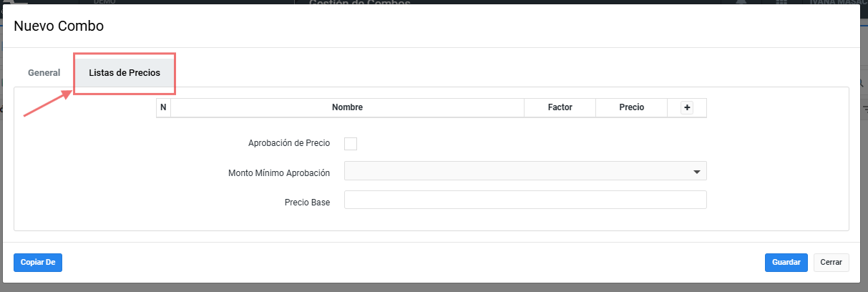Viewport: 868px width, 292px height.
Task: Click the Precio column header
Action: pyautogui.click(x=631, y=107)
